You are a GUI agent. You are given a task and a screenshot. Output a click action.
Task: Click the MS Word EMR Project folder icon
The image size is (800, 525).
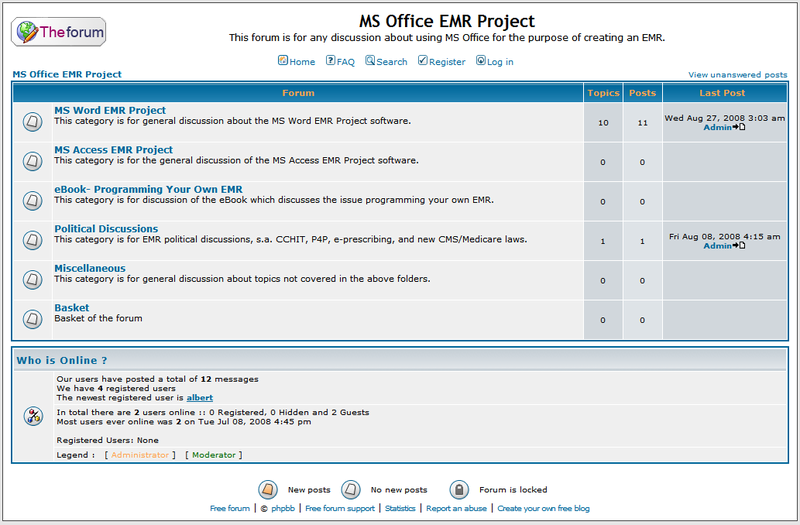coord(33,122)
